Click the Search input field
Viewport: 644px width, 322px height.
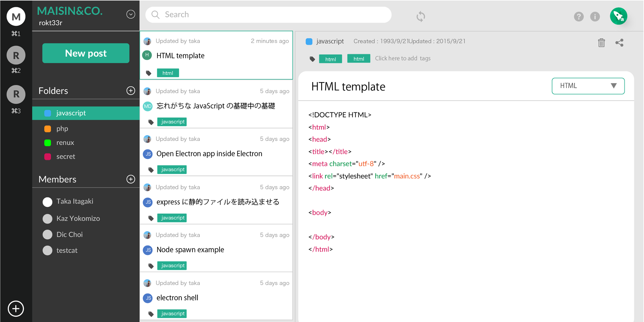click(x=268, y=15)
